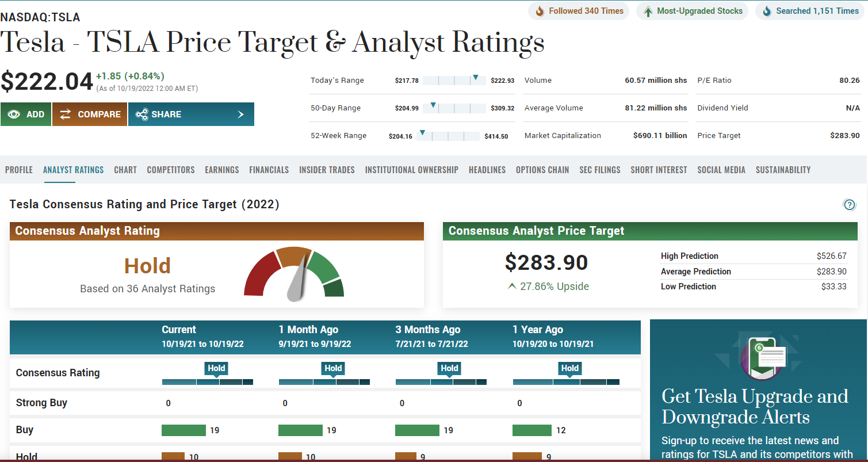Image resolution: width=868 pixels, height=462 pixels.
Task: Click the $283.90 consensus price target
Action: (546, 262)
